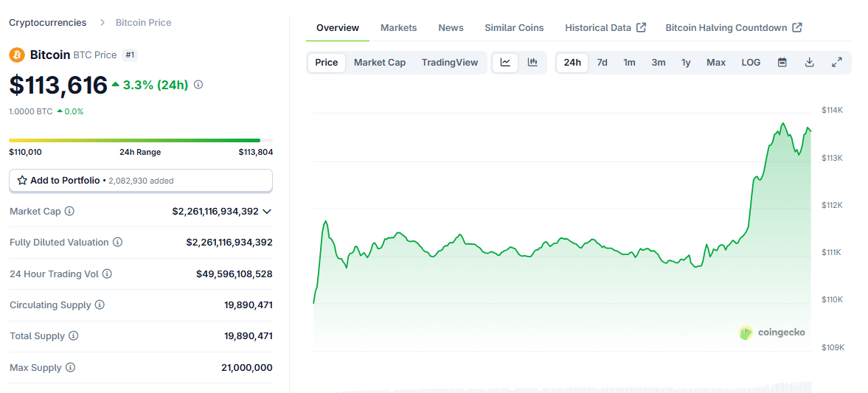Screen dimensions: 868x393
Task: Switch to candlestick chart icon
Action: click(532, 63)
